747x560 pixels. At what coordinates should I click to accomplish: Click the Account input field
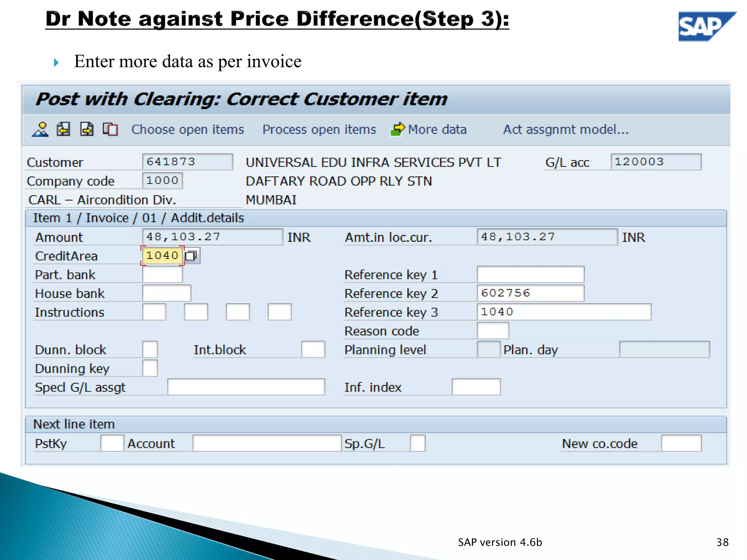(267, 443)
